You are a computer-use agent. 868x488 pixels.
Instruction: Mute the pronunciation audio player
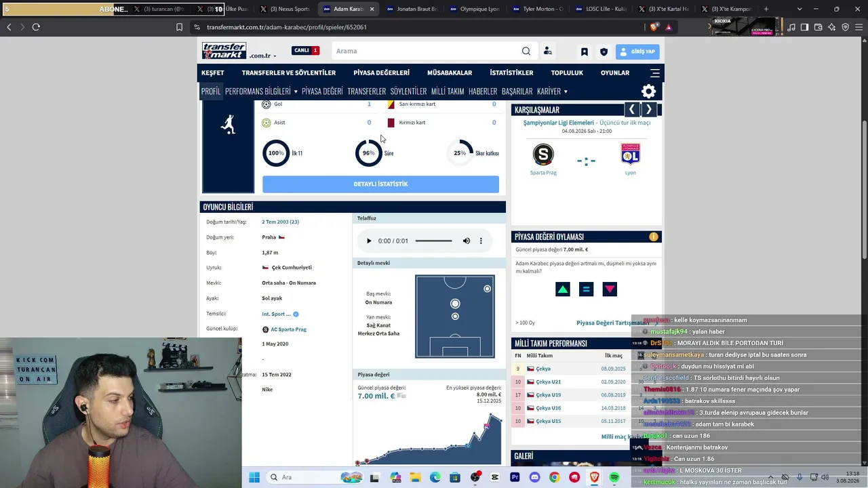coord(467,241)
